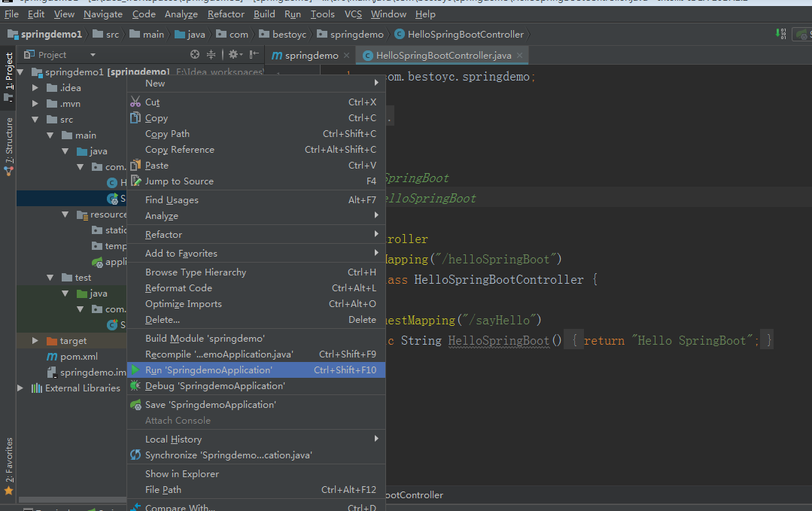Viewport: 812px width, 511px height.
Task: Open Project panel settings gear
Action: click(x=235, y=54)
